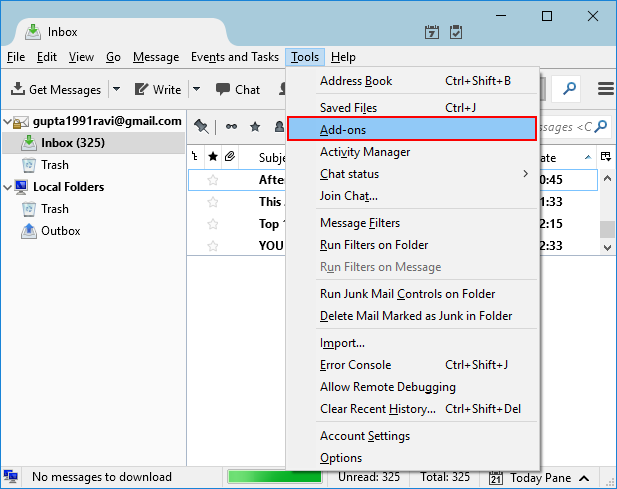Open the tasks tab icon
The width and height of the screenshot is (617, 489).
tap(456, 32)
